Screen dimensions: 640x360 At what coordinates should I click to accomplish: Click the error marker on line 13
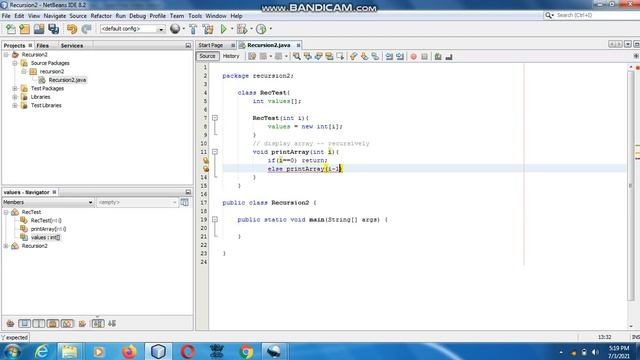click(206, 169)
